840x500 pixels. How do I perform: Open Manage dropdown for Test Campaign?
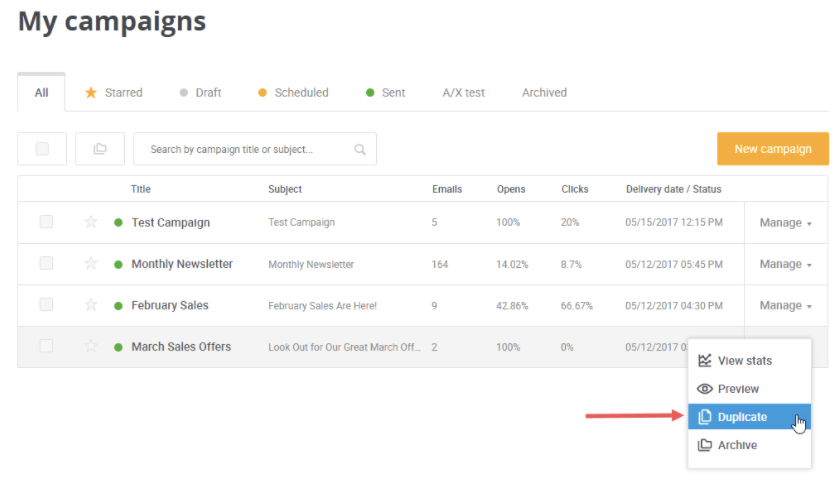click(x=786, y=222)
